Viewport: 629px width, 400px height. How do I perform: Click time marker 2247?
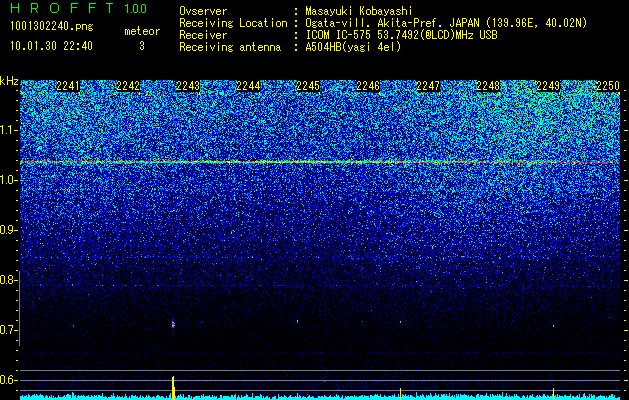tap(428, 86)
